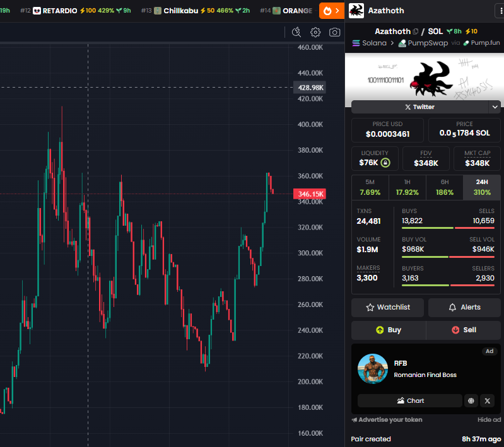Select the 1H timeframe tab
Viewport: 504px width, 447px height.
tap(407, 187)
